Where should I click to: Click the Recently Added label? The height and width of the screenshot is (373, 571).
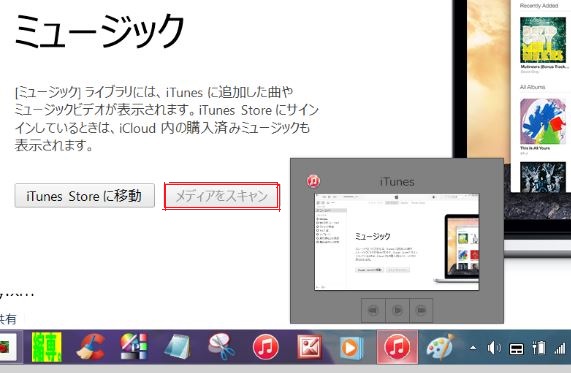(x=539, y=6)
